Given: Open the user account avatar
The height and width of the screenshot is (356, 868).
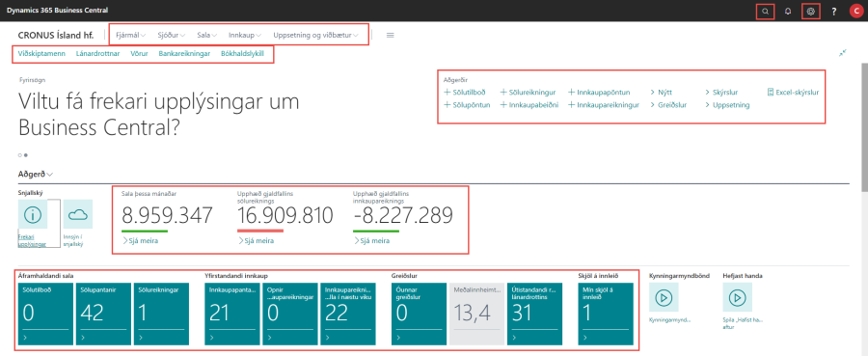Looking at the screenshot, I should (x=856, y=11).
